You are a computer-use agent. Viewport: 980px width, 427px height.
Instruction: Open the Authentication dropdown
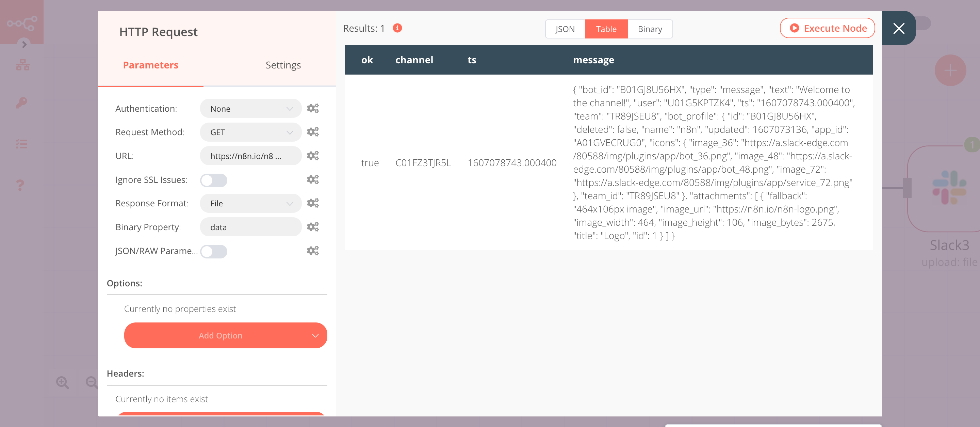(250, 109)
